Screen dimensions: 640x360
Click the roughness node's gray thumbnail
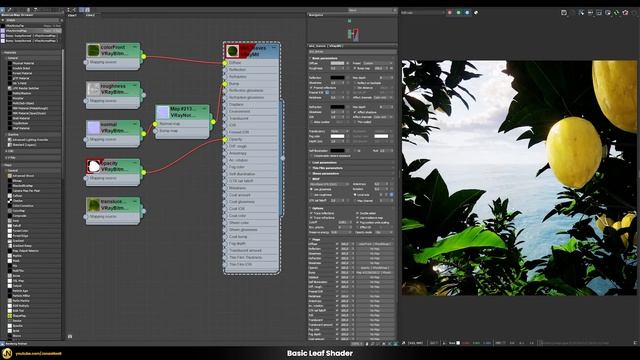click(x=93, y=89)
